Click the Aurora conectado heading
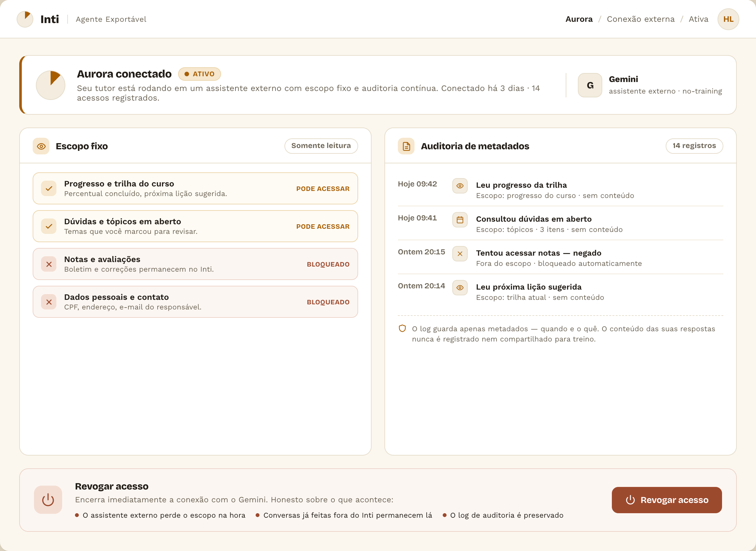This screenshot has width=756, height=551. click(124, 74)
